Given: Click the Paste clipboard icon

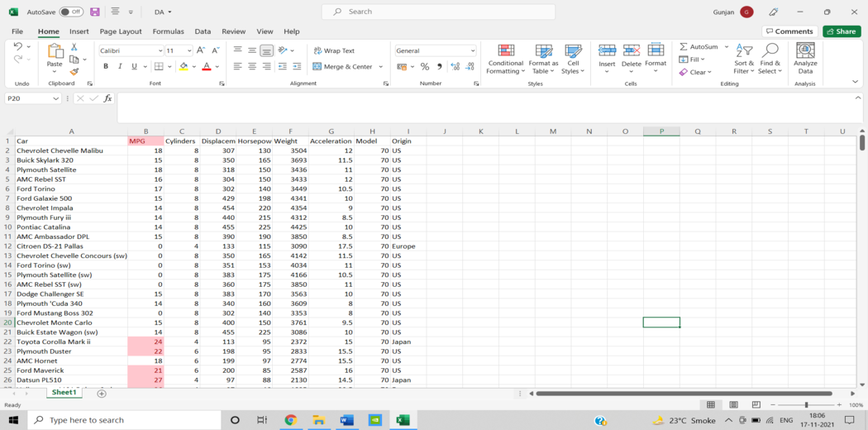Looking at the screenshot, I should 55,51.
